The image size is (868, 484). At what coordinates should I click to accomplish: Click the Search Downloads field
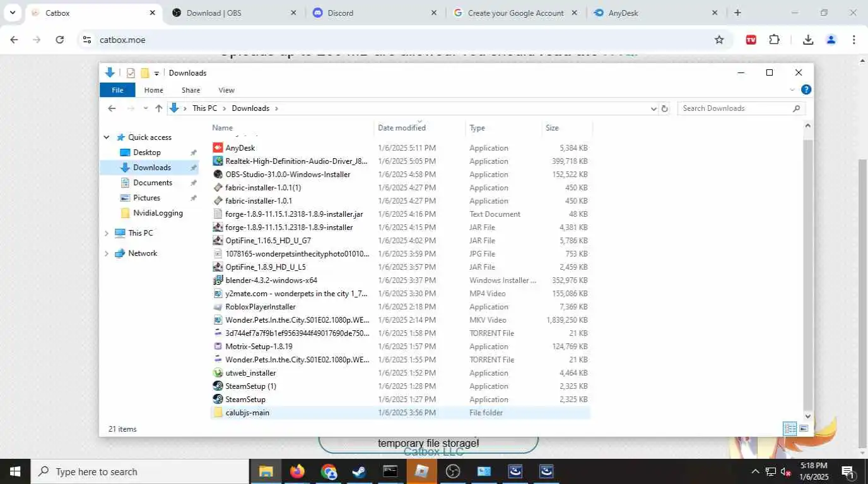741,108
